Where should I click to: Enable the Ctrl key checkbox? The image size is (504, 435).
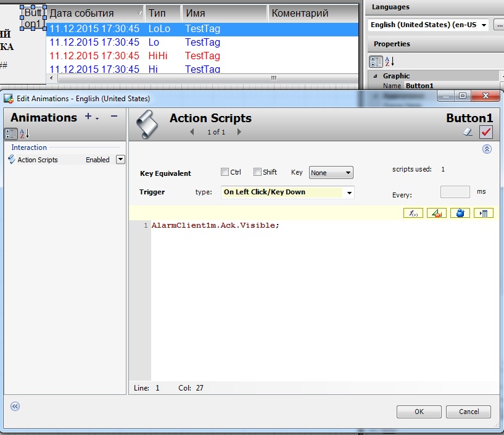pyautogui.click(x=225, y=172)
